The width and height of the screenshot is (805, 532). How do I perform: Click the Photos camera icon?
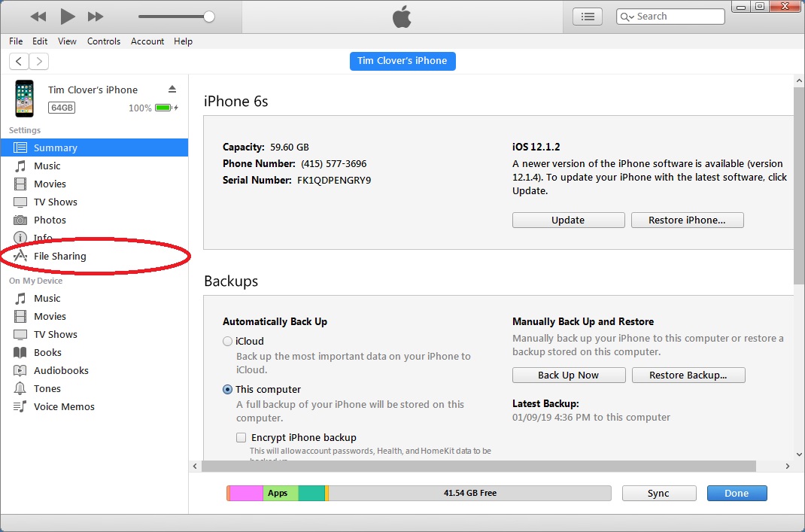point(20,220)
